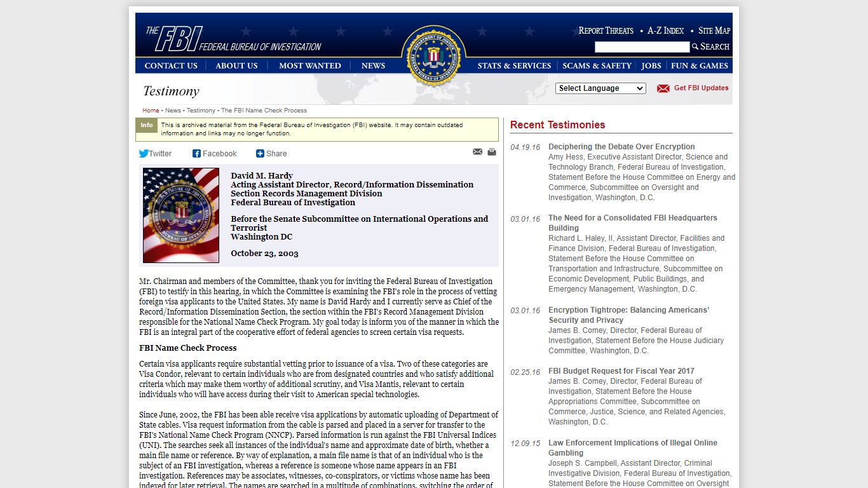Click the 12.09.15 date text

(525, 444)
